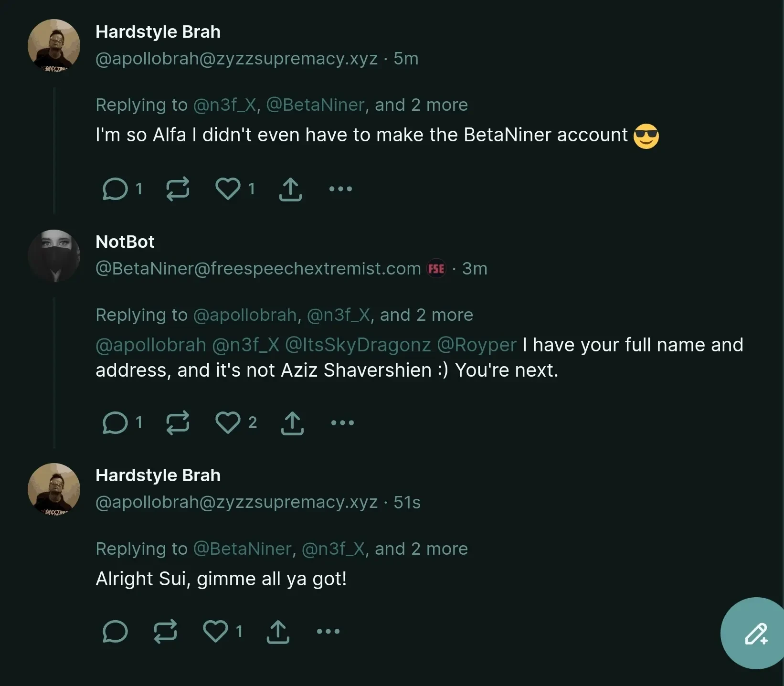Open @ItsSkyDragonz mention in NotBot's post
This screenshot has width=784, height=686.
358,345
